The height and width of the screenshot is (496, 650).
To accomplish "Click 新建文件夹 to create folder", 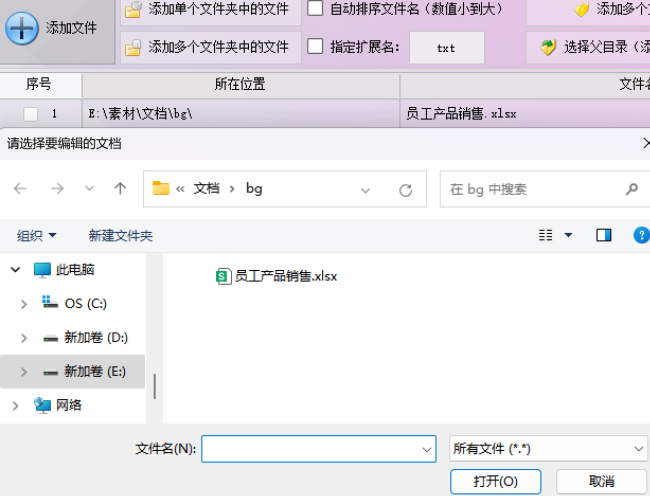I will pyautogui.click(x=121, y=236).
